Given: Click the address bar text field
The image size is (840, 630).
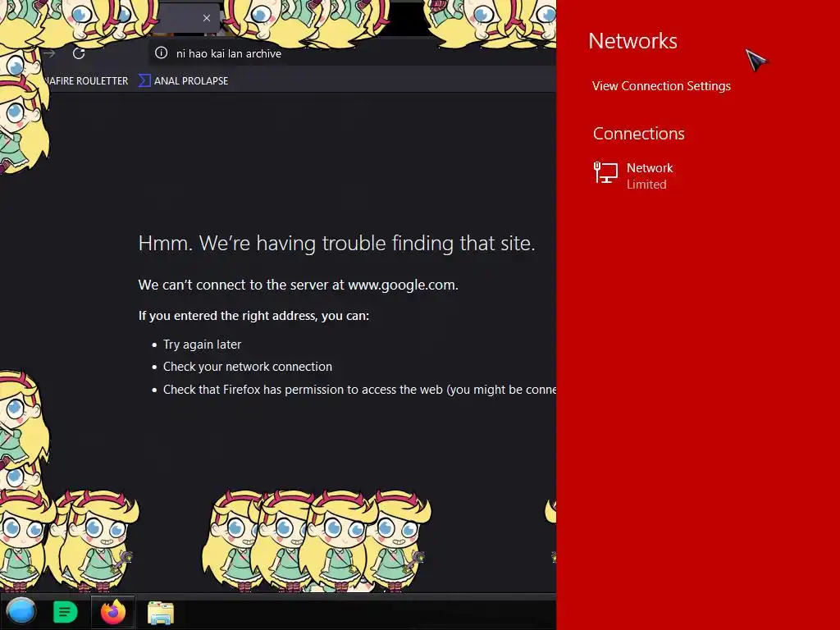Looking at the screenshot, I should 354,53.
